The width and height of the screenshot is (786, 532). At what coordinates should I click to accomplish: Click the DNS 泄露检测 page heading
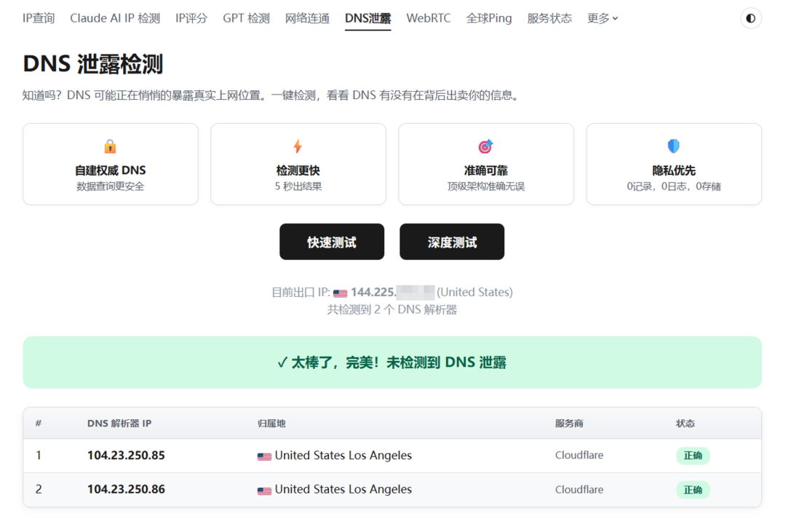point(93,64)
